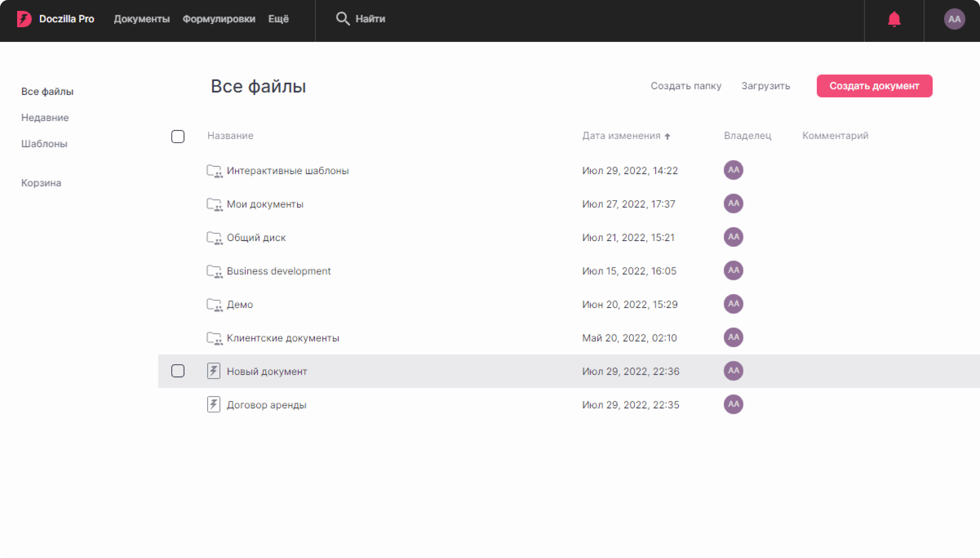
Task: Click the Создать папку link
Action: [x=686, y=86]
